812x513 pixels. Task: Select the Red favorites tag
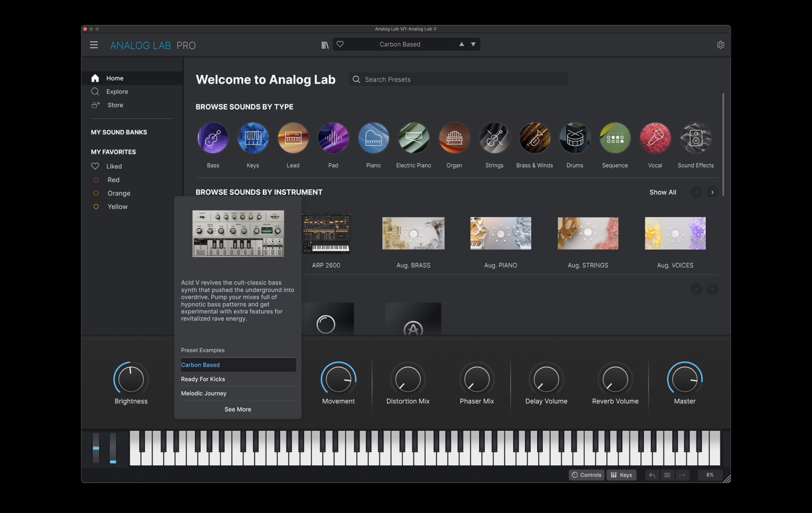click(113, 180)
